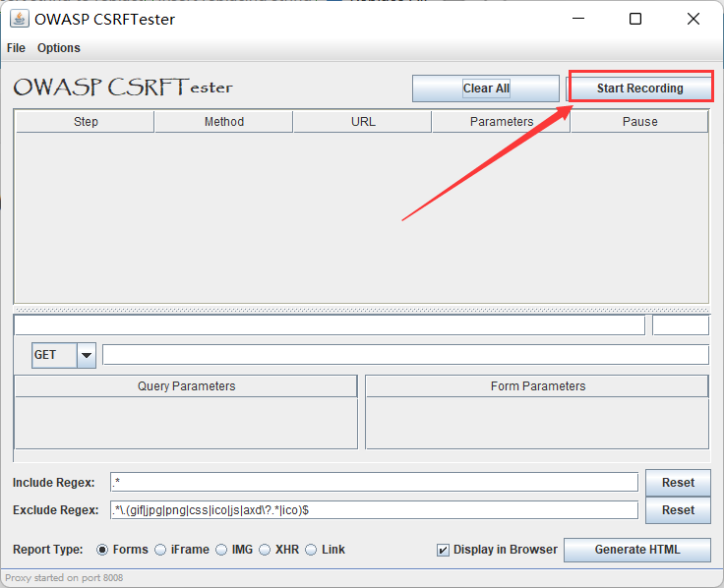Click the Java coffee cup title bar icon
The image size is (724, 588).
[20, 20]
